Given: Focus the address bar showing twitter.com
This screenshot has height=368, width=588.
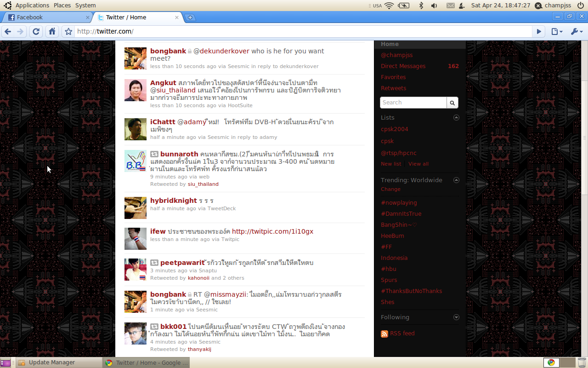Looking at the screenshot, I should point(303,31).
